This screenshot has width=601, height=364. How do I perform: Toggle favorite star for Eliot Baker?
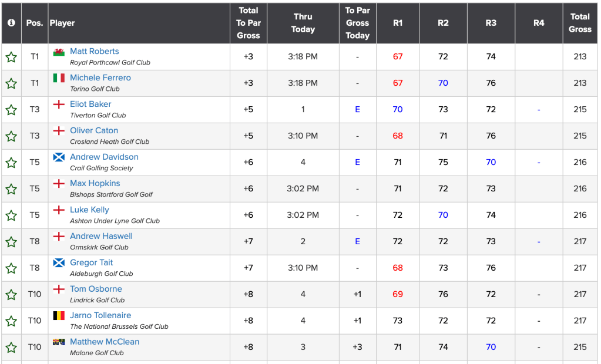pyautogui.click(x=11, y=110)
